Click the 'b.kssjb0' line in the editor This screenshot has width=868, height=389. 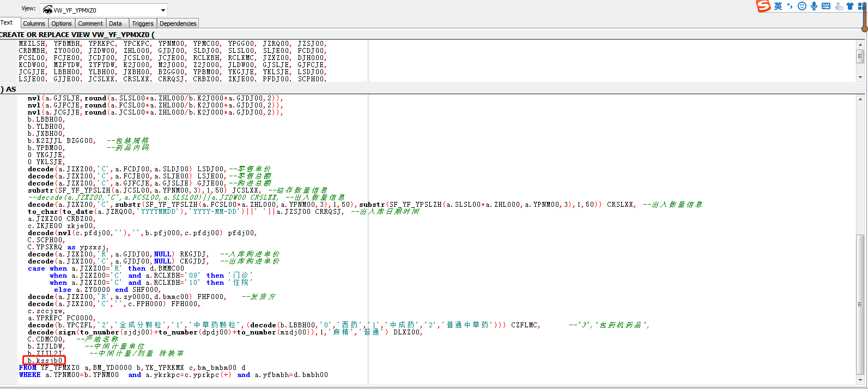(45, 361)
